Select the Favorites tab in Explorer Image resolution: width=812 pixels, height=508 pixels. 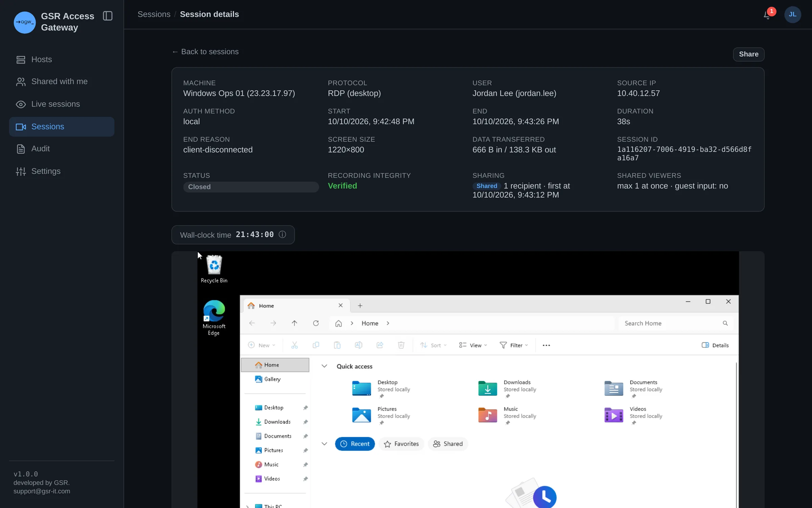[401, 444]
